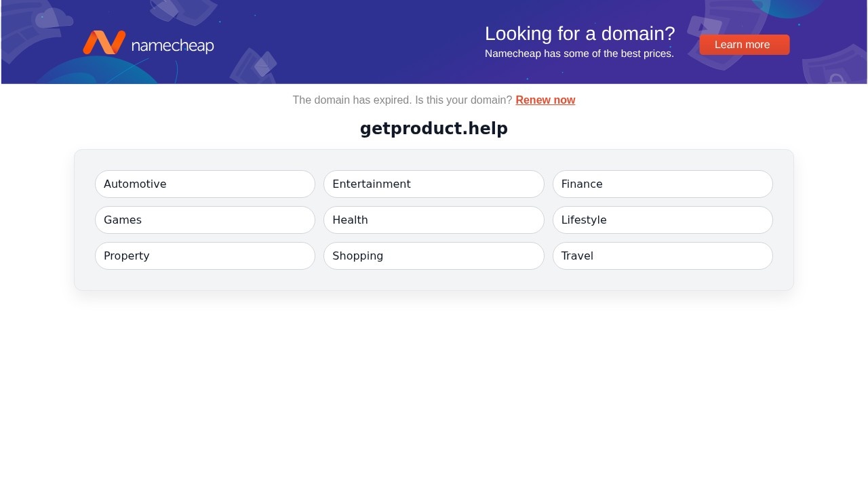Browse the Games category
Image resolution: width=868 pixels, height=488 pixels.
tap(204, 220)
